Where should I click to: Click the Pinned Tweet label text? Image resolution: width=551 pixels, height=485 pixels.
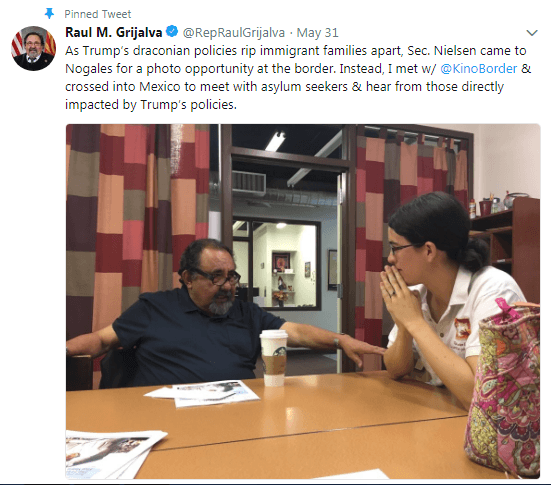click(x=97, y=14)
